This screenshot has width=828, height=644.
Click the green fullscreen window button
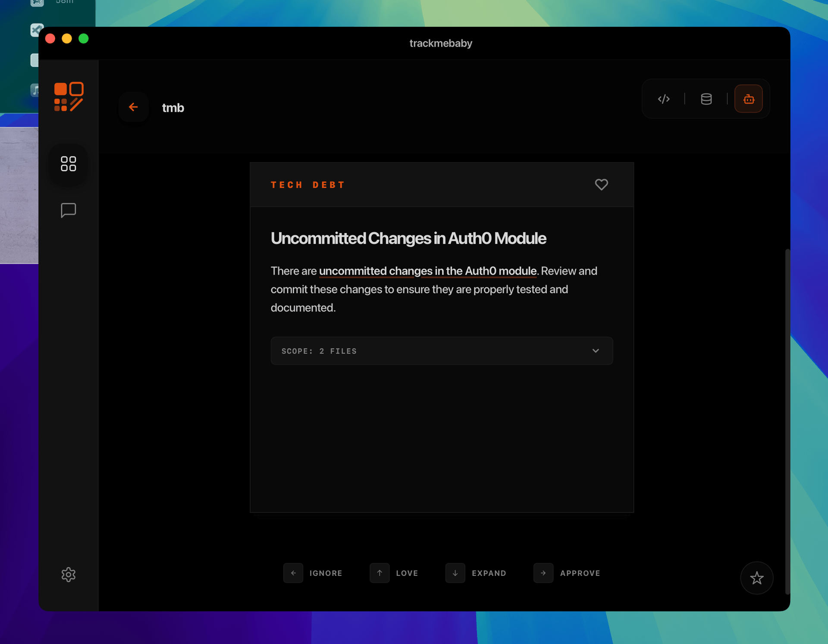tap(84, 39)
